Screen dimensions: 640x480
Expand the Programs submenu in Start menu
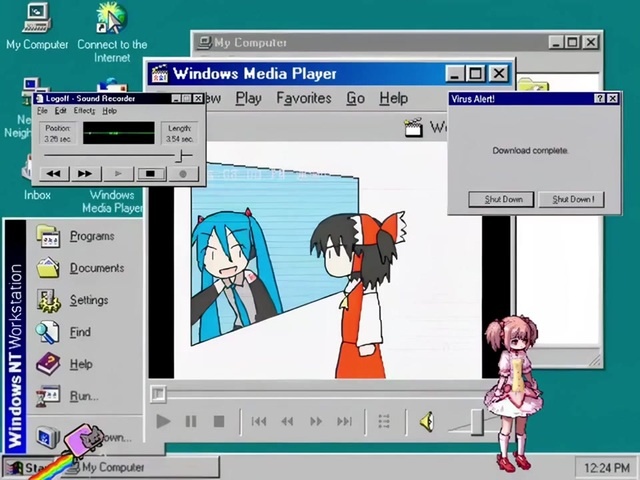pyautogui.click(x=91, y=236)
